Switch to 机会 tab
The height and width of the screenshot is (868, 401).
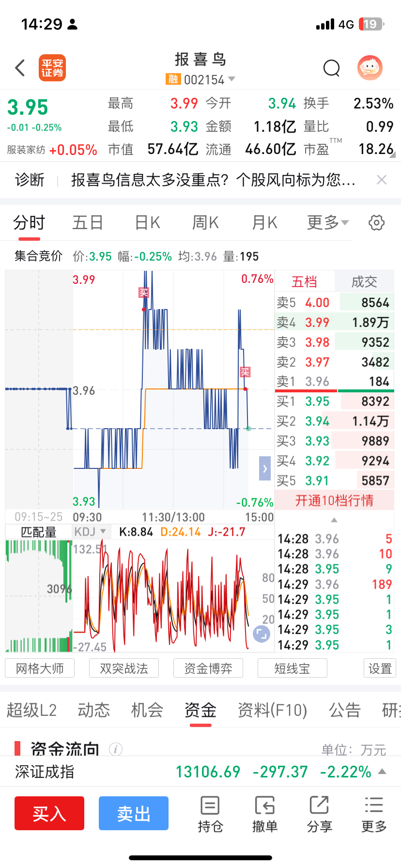[x=147, y=710]
